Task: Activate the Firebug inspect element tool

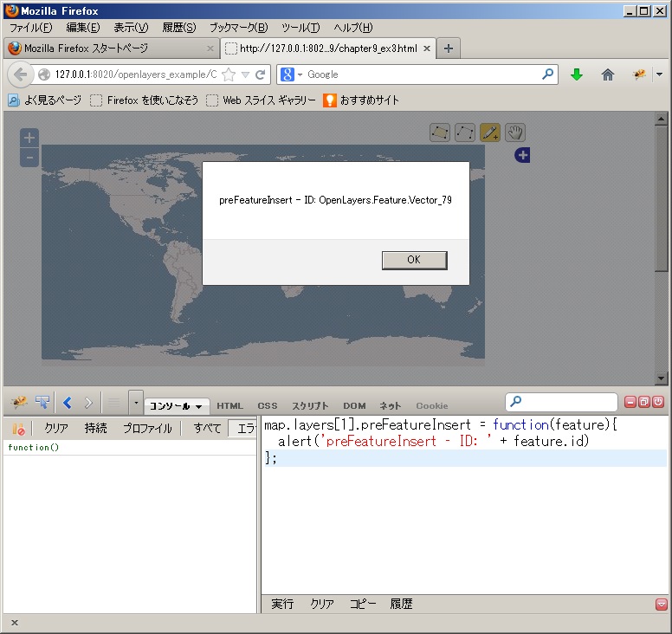Action: (42, 403)
